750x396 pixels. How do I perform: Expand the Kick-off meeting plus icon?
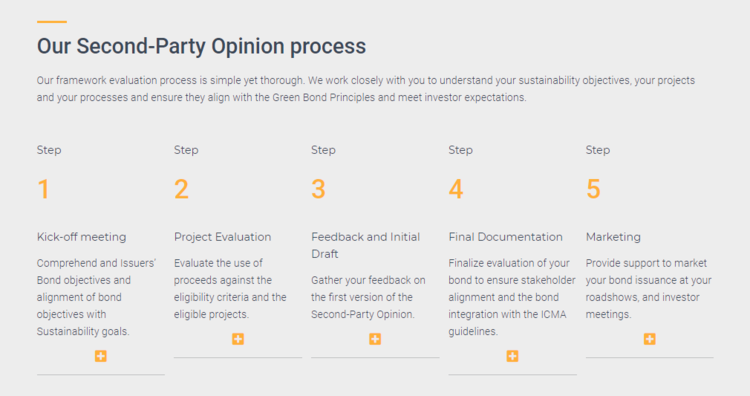100,356
